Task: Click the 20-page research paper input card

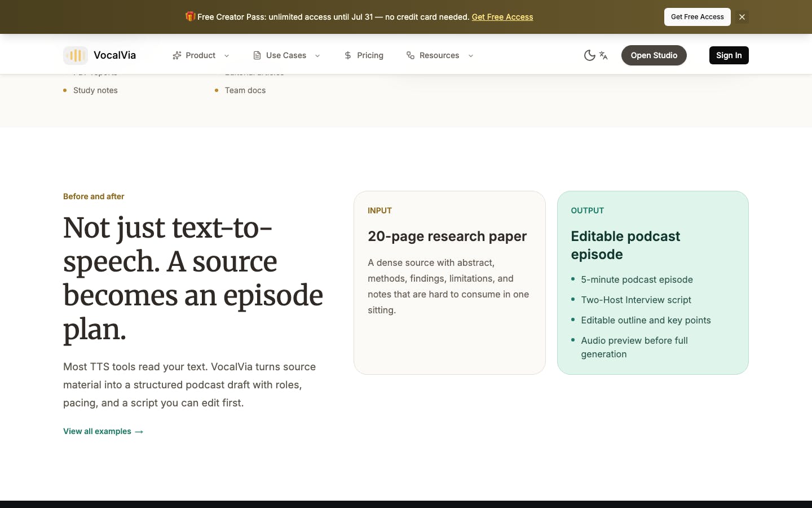Action: point(449,283)
